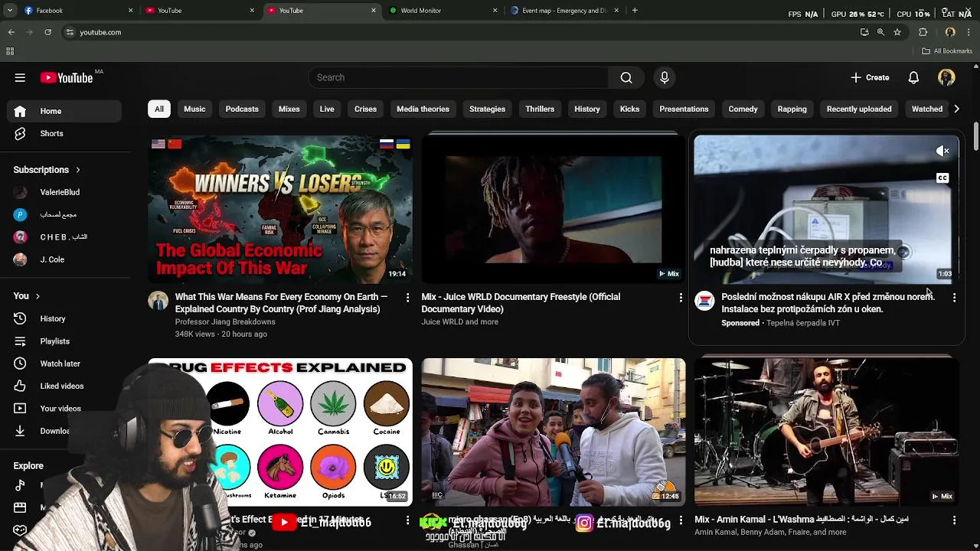Open a new browser tab
The height and width of the screenshot is (551, 980).
pyautogui.click(x=635, y=11)
